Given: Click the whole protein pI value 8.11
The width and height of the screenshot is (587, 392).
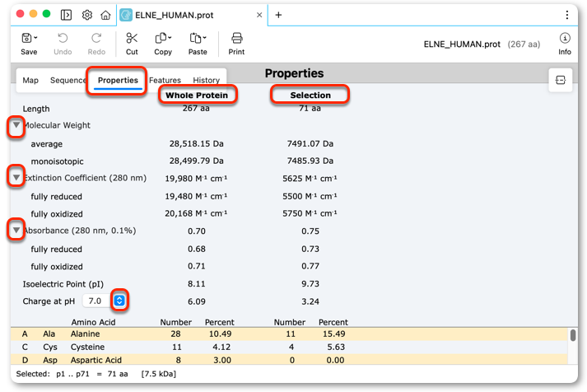Looking at the screenshot, I should [196, 284].
